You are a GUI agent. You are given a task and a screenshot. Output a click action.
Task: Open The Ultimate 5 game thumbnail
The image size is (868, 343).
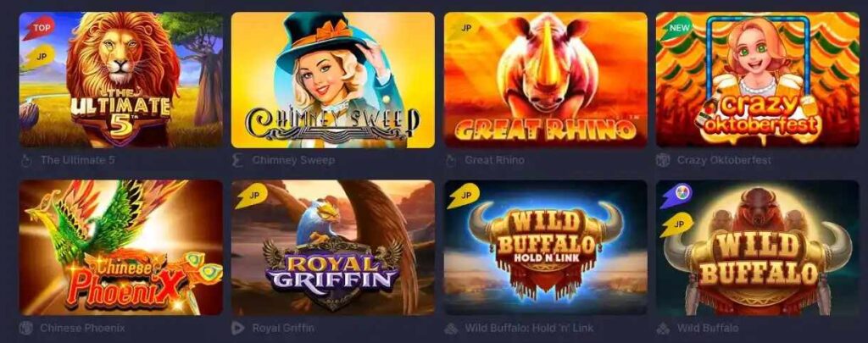coord(121,80)
